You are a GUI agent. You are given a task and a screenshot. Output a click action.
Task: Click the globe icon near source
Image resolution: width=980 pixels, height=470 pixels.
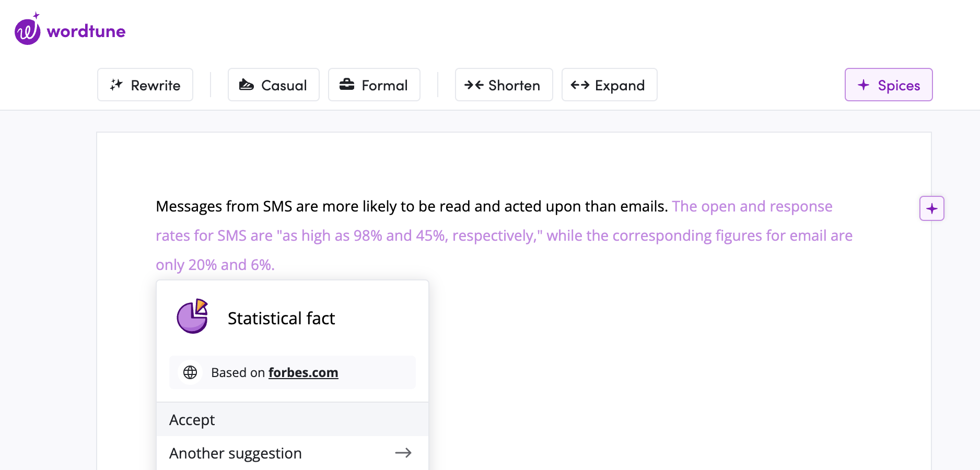click(x=190, y=372)
